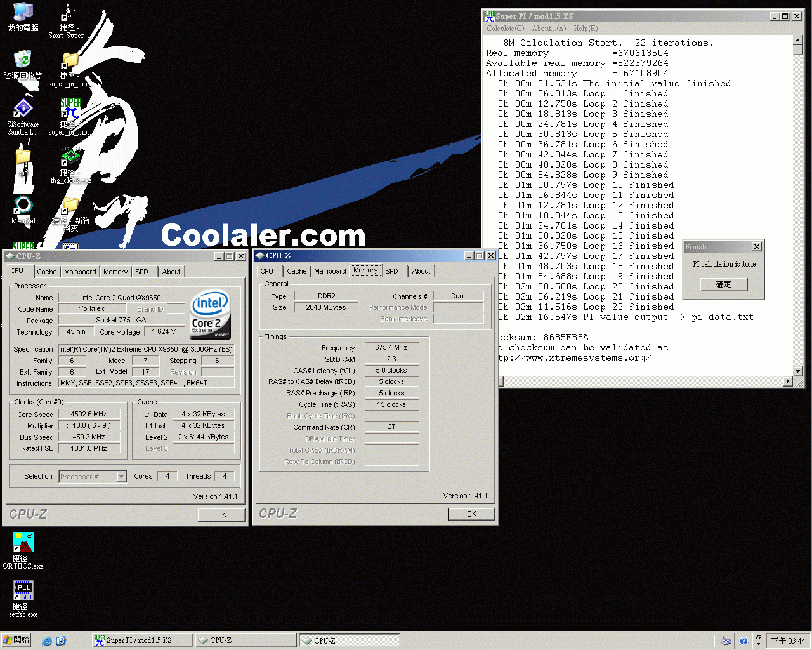The width and height of the screenshot is (812, 650).
Task: Launch the setfsb.exe PLL SET shortcut
Action: tap(23, 599)
